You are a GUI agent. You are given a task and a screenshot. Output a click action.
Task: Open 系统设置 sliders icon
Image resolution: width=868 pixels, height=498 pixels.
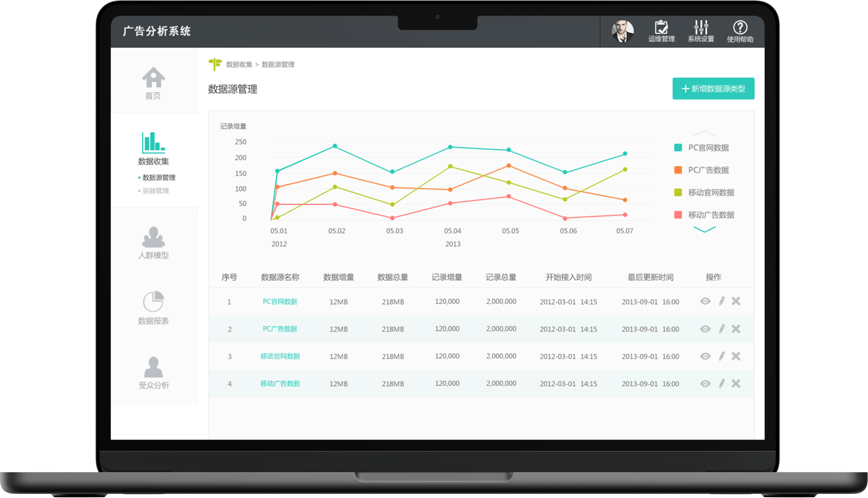701,28
